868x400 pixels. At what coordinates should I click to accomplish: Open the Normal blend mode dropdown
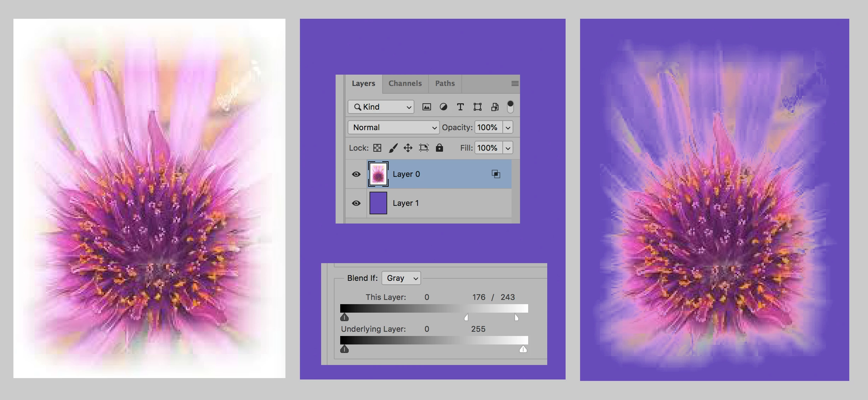(x=394, y=127)
